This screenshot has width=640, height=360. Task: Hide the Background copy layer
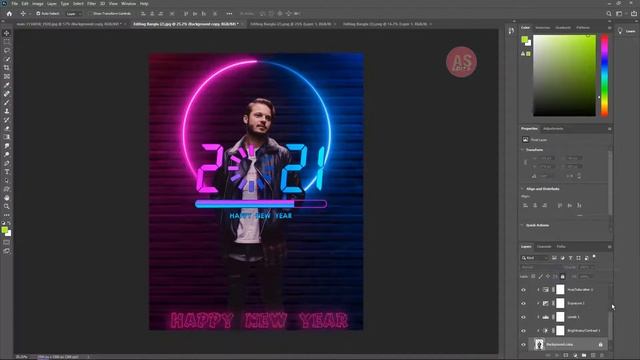click(x=524, y=344)
